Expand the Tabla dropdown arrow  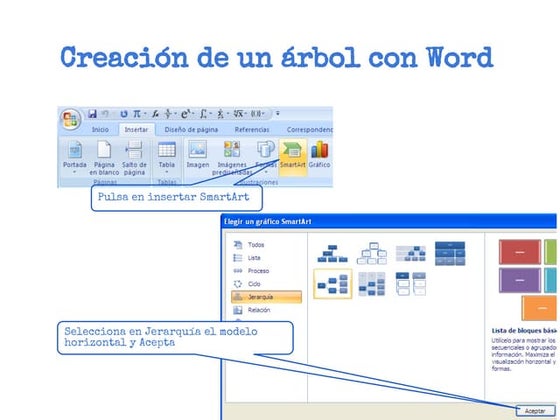coord(167,172)
